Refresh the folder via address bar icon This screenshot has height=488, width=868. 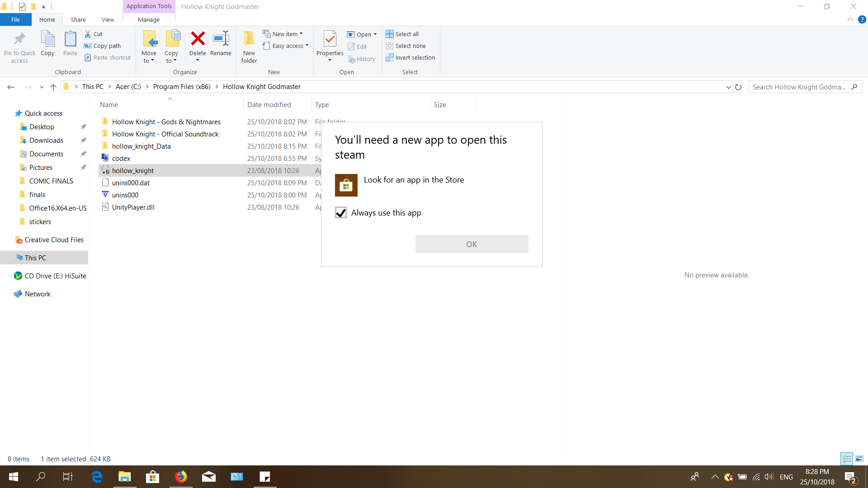click(738, 87)
